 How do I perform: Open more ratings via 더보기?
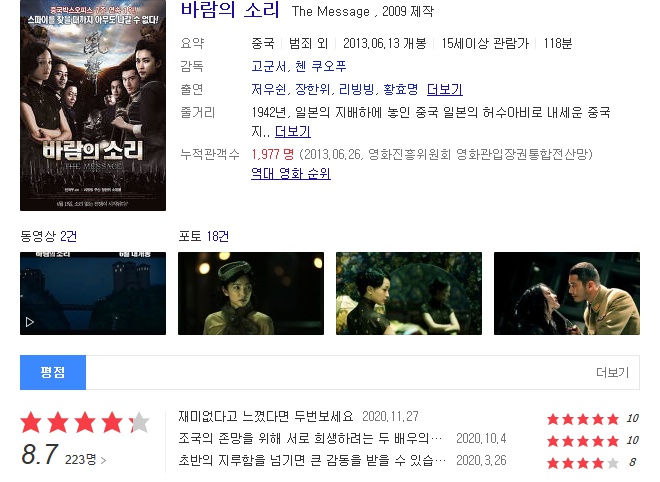pyautogui.click(x=612, y=373)
